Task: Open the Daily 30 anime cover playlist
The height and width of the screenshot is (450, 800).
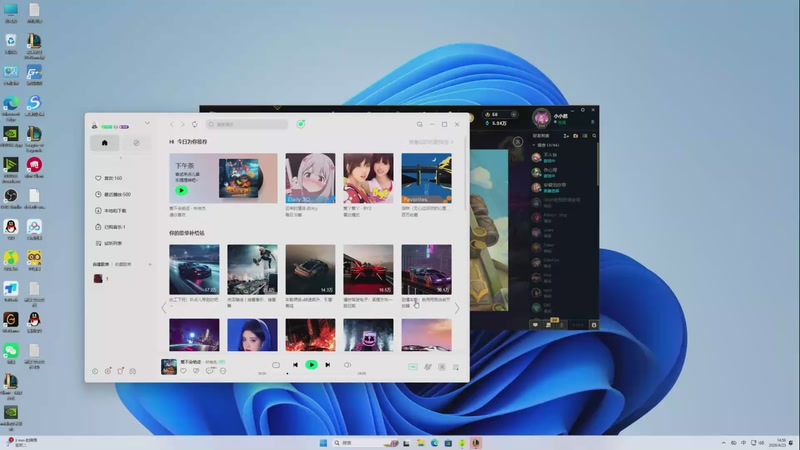Action: coord(310,178)
